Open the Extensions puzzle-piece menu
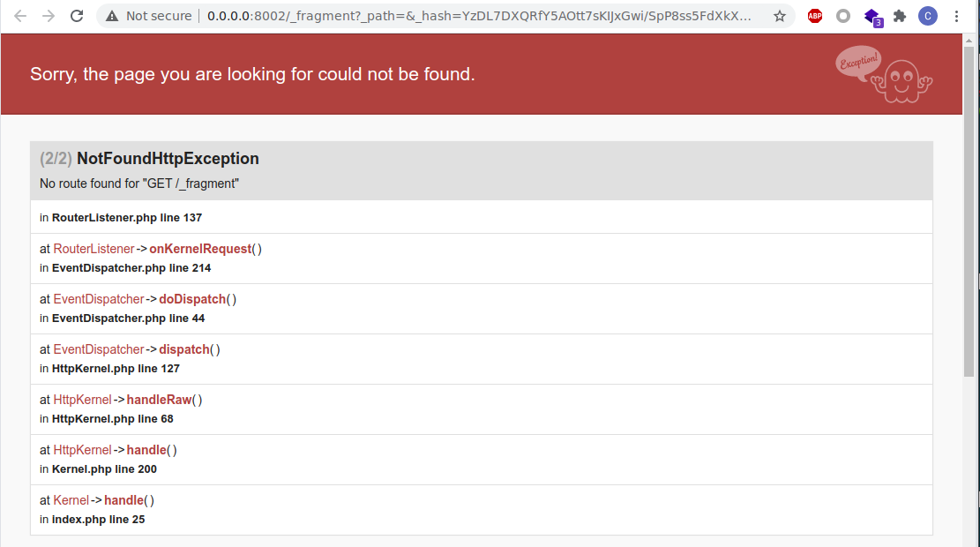 (x=900, y=16)
